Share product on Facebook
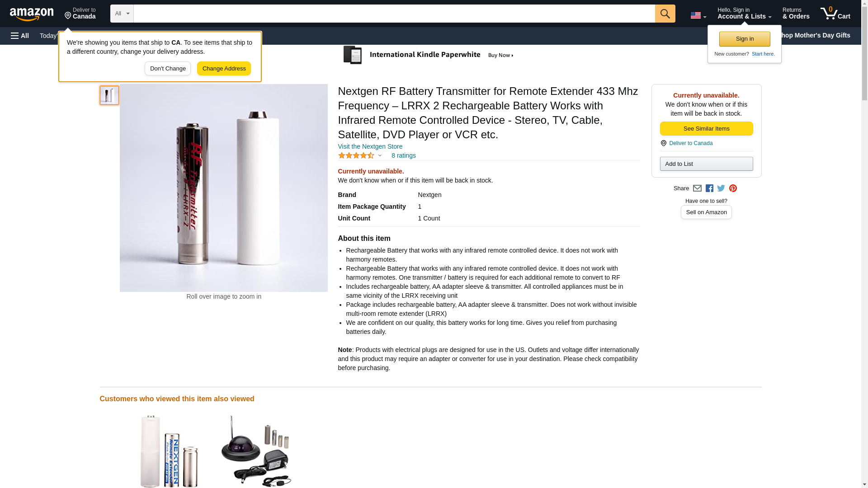Screen dimensions: 868x488 709,188
